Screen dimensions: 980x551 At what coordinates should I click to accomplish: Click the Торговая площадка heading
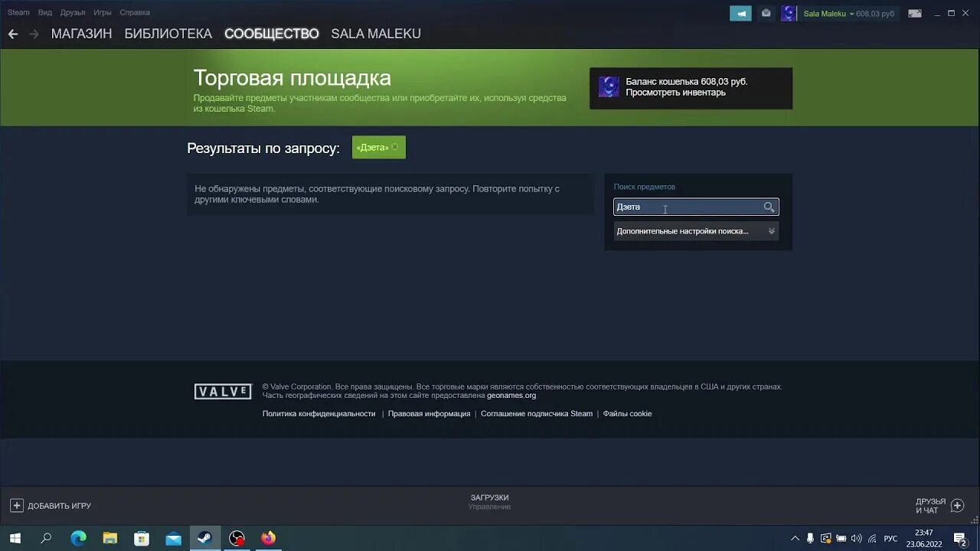coord(292,78)
